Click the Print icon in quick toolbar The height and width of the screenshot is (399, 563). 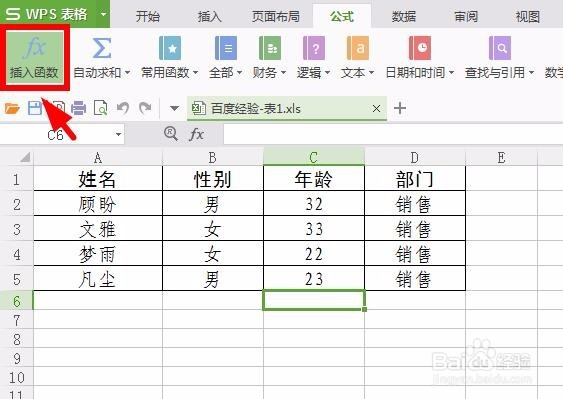tap(79, 108)
